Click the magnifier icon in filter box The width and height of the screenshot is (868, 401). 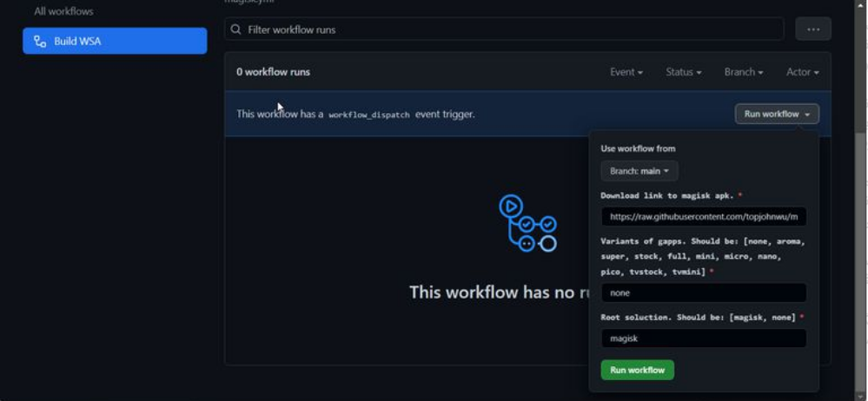pyautogui.click(x=236, y=30)
